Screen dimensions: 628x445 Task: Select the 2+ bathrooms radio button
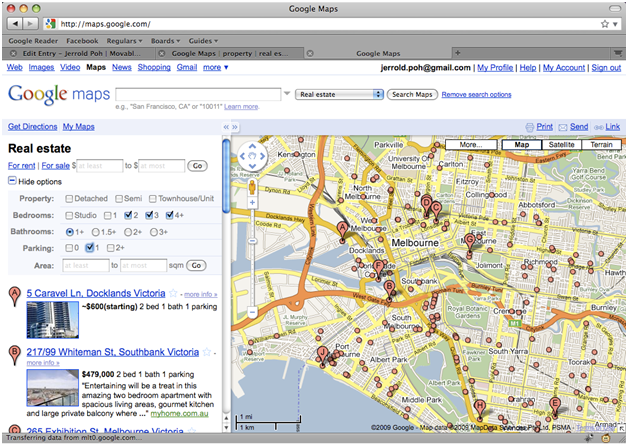pos(126,231)
